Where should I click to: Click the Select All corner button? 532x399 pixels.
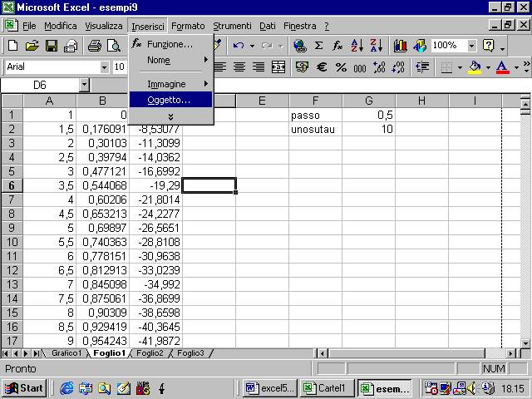click(x=12, y=101)
